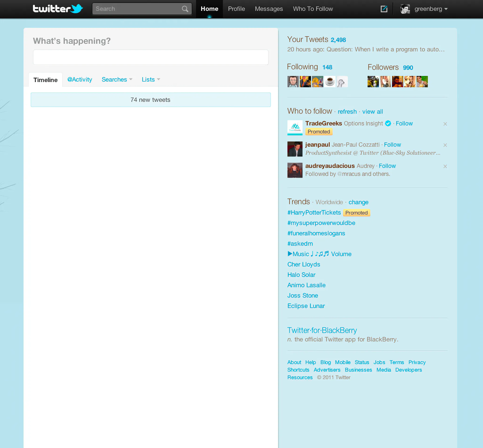
Task: Open the #askedm trend
Action: (x=300, y=244)
